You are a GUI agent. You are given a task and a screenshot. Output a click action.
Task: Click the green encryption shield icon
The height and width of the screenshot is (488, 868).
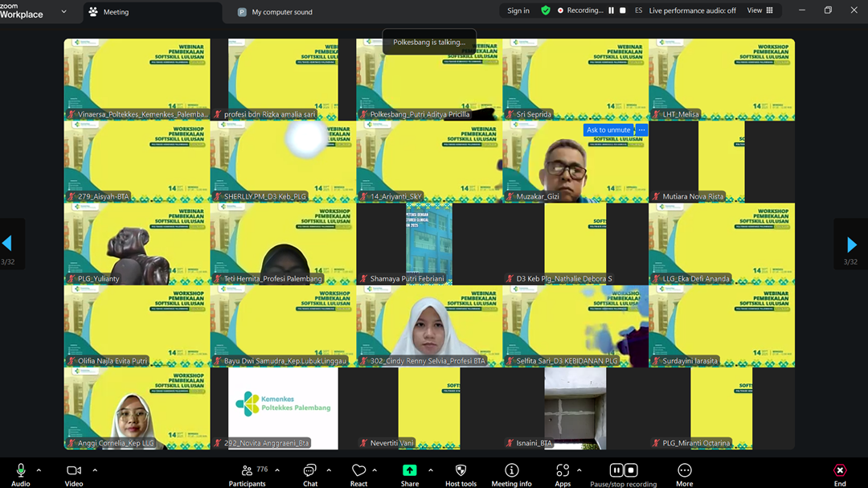coord(546,10)
